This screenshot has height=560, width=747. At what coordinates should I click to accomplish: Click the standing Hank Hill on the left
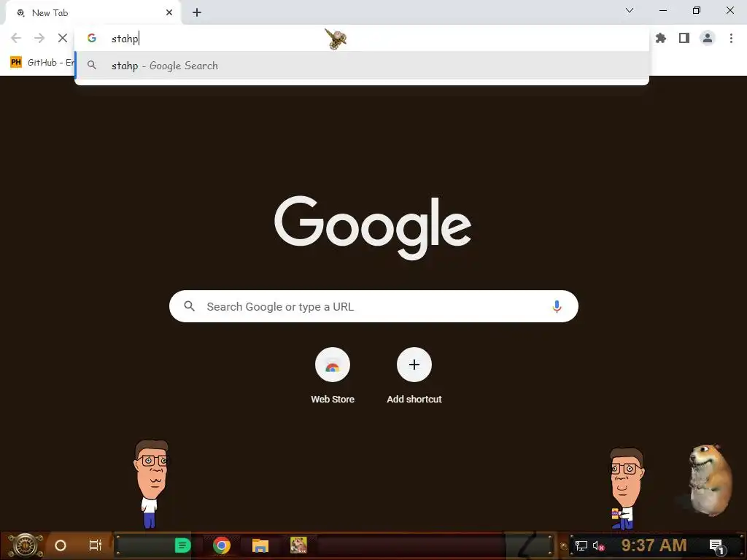coord(150,484)
